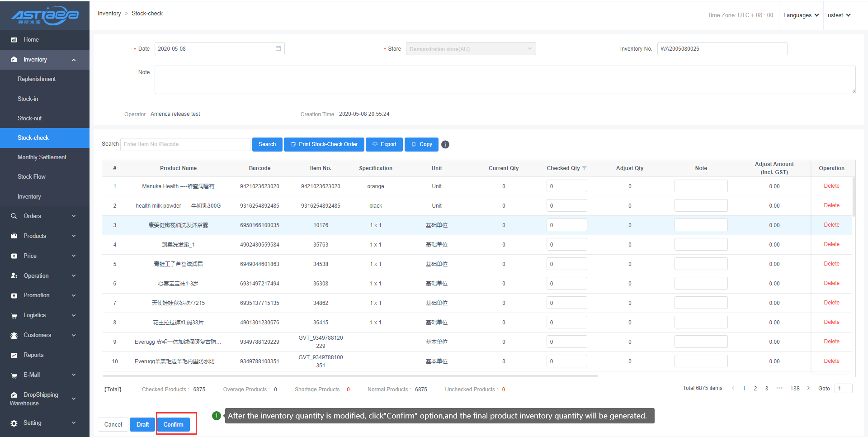868x437 pixels.
Task: Click the Home icon in sidebar
Action: [14, 40]
